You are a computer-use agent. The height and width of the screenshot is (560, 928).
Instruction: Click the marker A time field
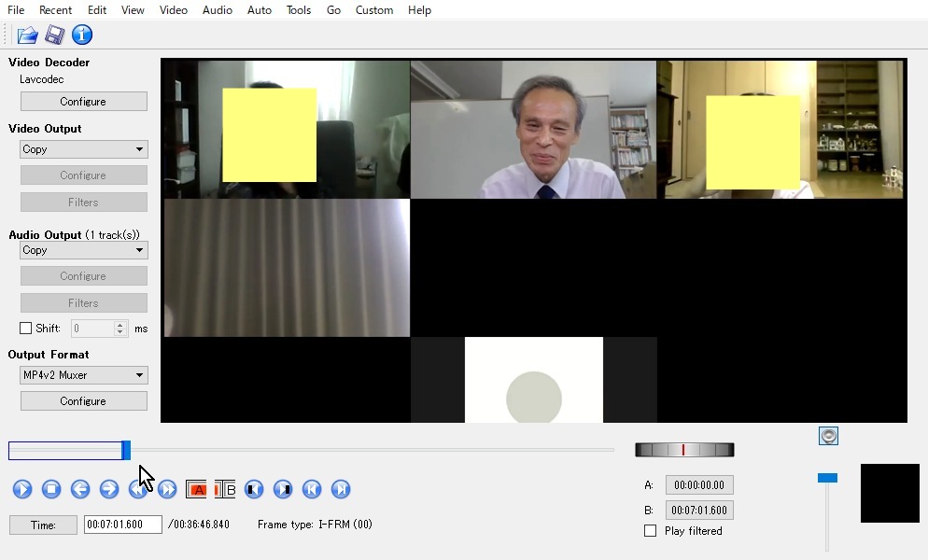point(699,484)
